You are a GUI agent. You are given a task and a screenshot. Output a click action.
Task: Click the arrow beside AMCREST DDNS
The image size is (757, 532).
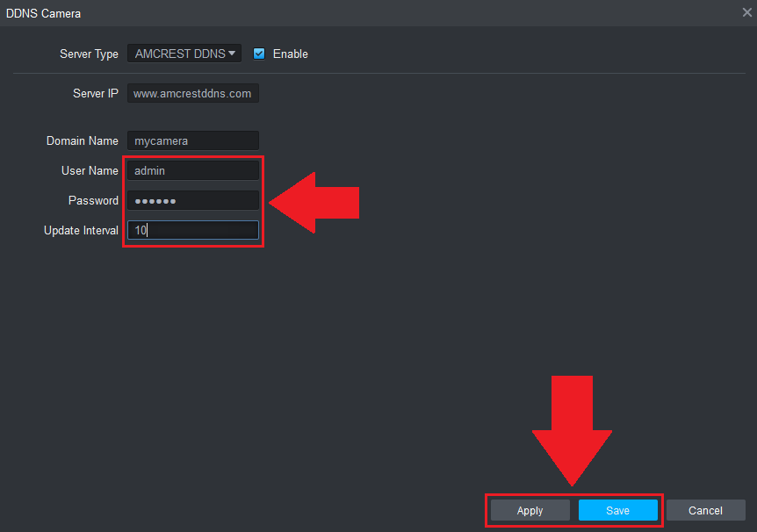[232, 54]
